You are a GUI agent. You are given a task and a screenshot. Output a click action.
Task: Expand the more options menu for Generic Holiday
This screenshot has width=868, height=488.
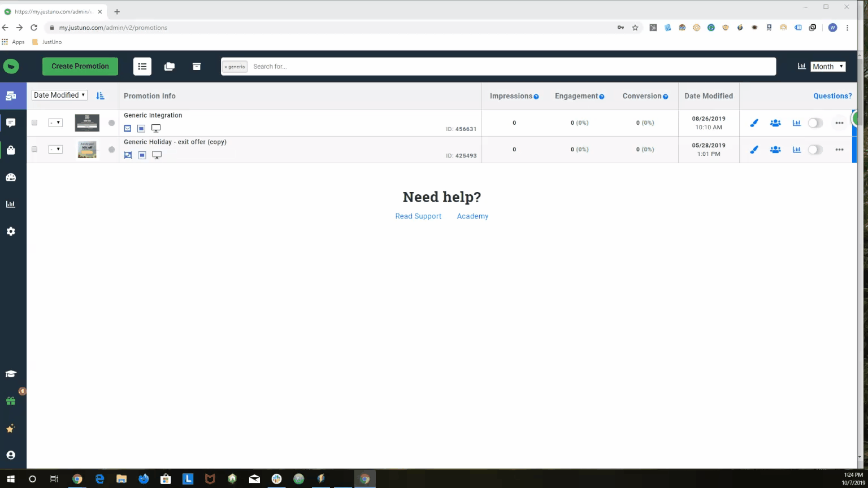[839, 149]
